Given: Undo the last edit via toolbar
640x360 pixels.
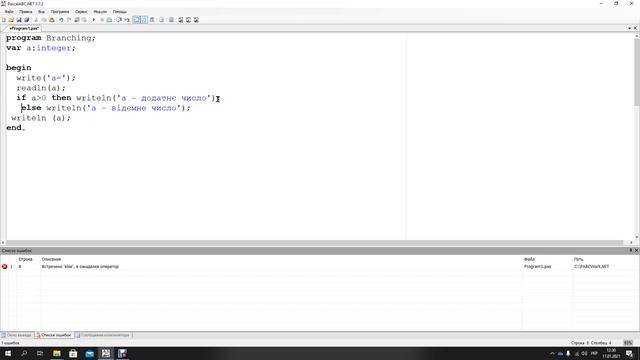Looking at the screenshot, I should pos(61,20).
